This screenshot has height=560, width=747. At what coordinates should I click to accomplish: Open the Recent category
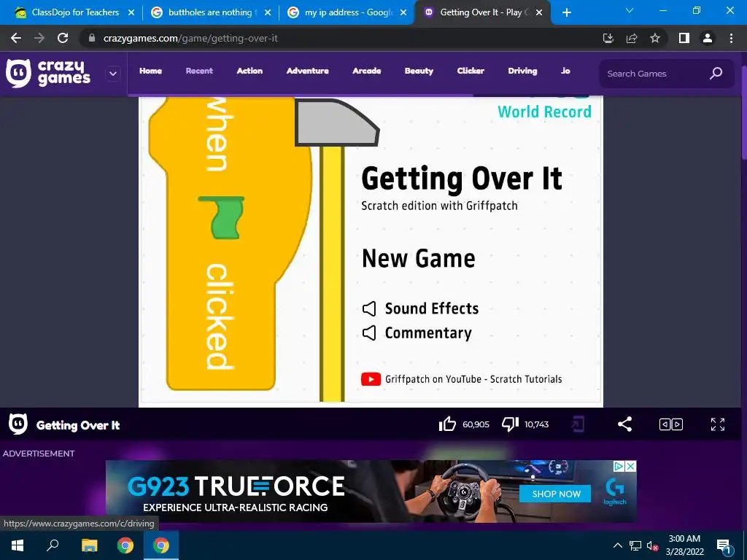199,71
